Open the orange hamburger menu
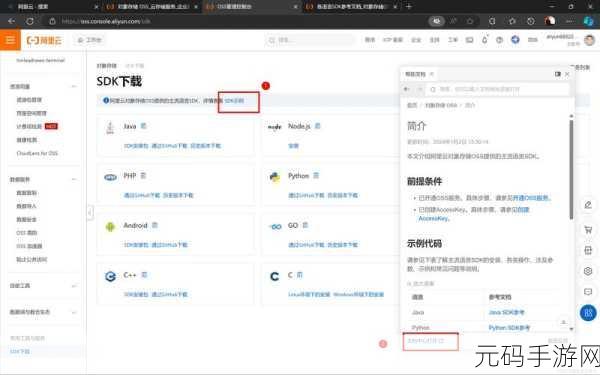The image size is (600, 375). pyautogui.click(x=10, y=40)
